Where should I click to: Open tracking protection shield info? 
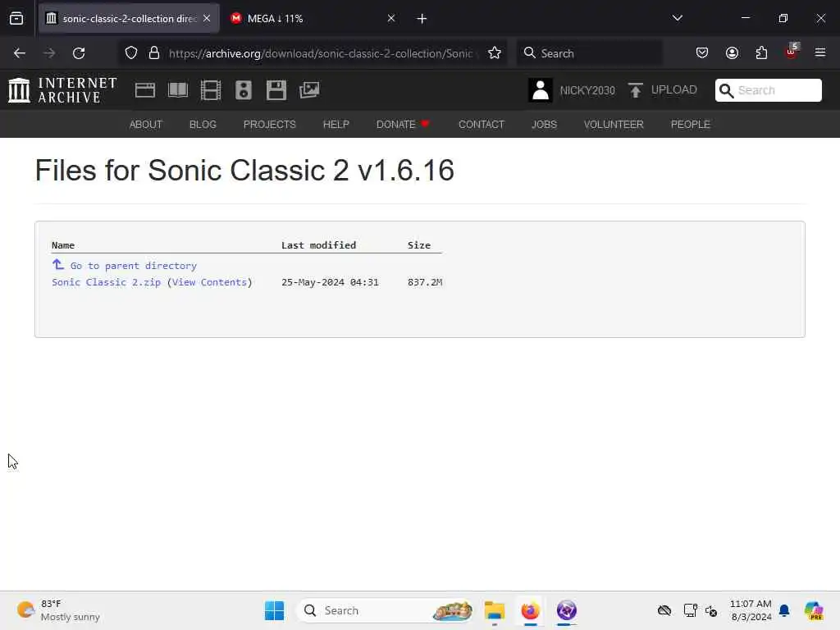click(x=131, y=53)
